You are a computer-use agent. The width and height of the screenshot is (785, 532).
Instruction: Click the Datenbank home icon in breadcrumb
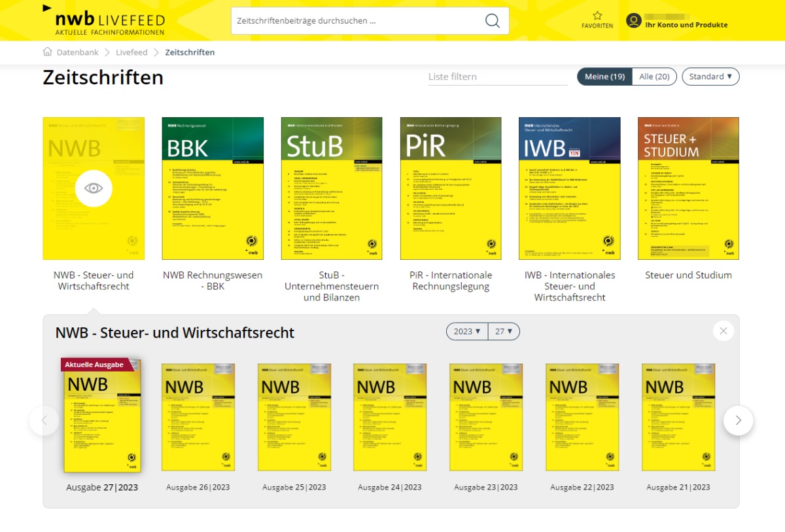47,52
